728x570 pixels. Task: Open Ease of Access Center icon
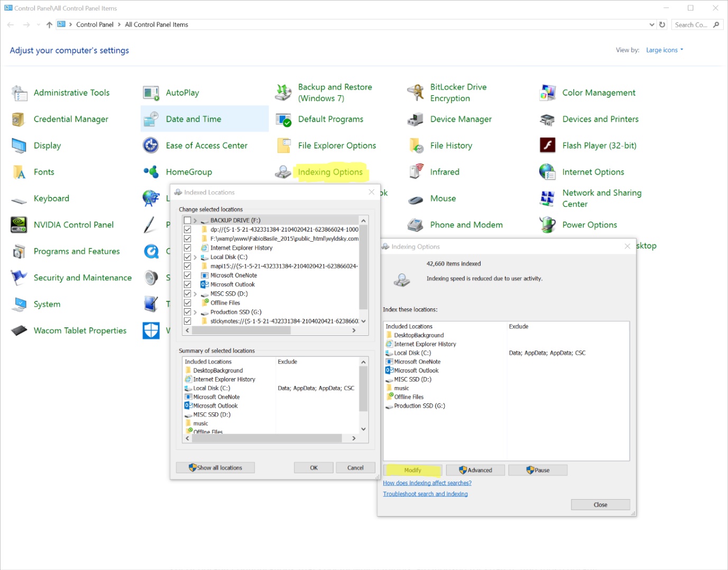click(x=151, y=145)
